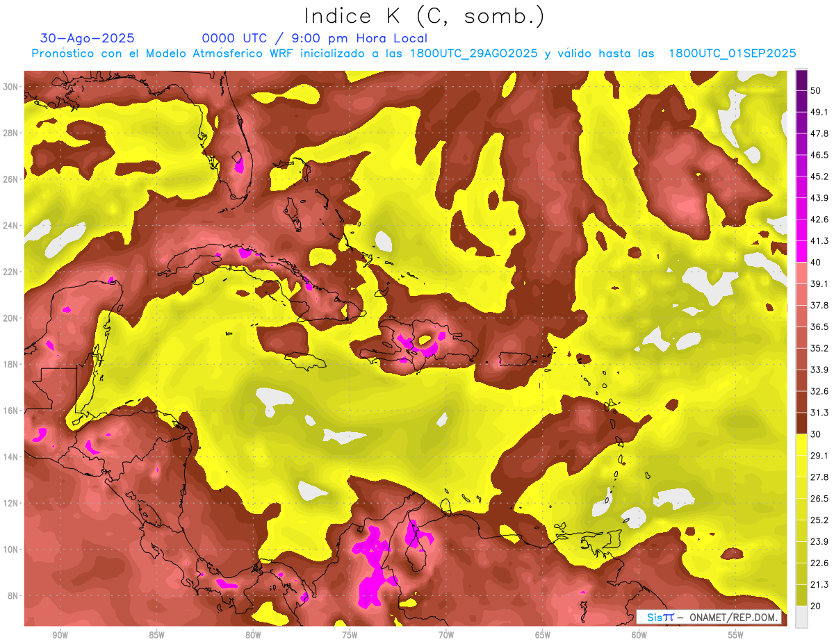This screenshot has width=834, height=644.
Task: Click legend value "40"
Action: click(x=817, y=263)
